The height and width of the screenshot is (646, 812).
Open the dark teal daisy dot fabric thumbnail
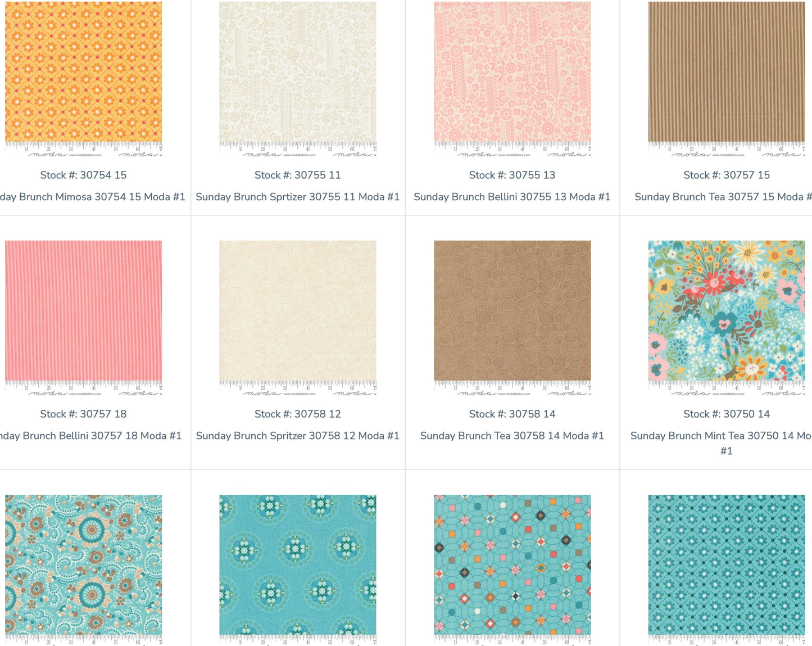click(727, 570)
